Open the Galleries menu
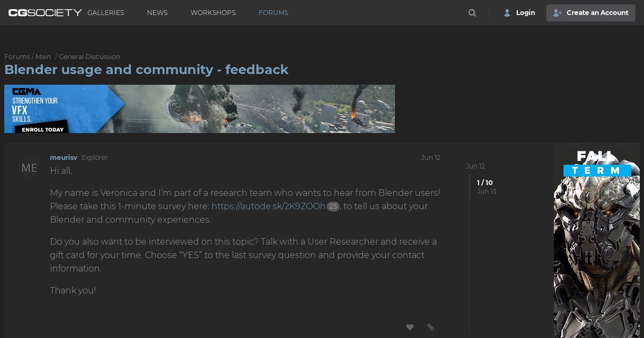Image resolution: width=644 pixels, height=338 pixels. [106, 13]
